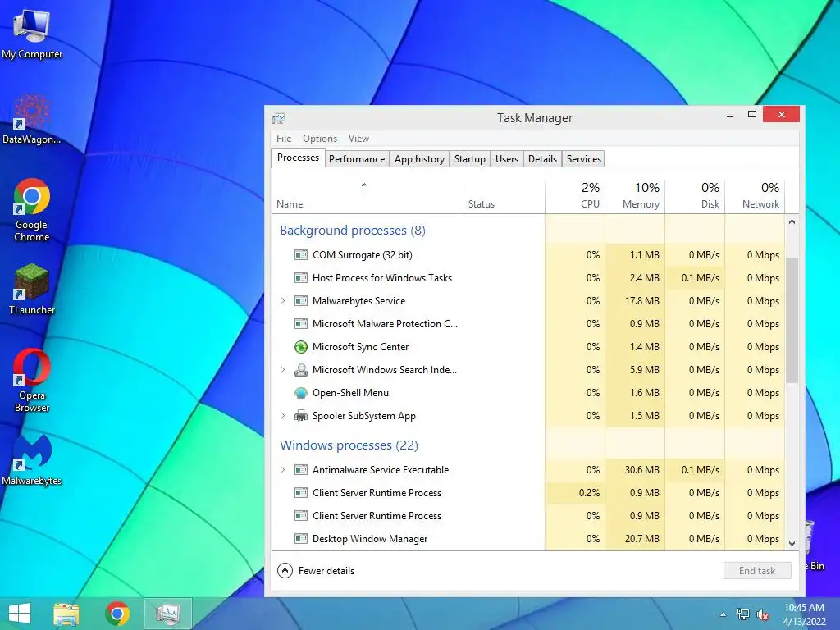Click the End task button
Viewport: 840px width, 630px height.
757,571
